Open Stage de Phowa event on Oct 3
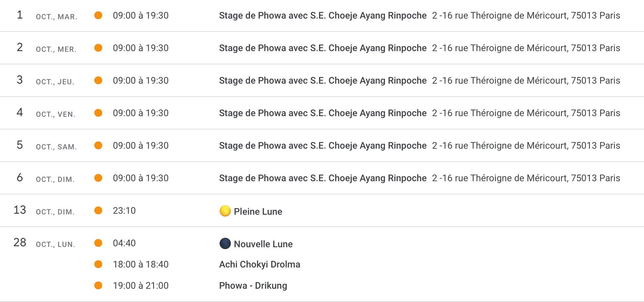The image size is (644, 302). (x=323, y=80)
